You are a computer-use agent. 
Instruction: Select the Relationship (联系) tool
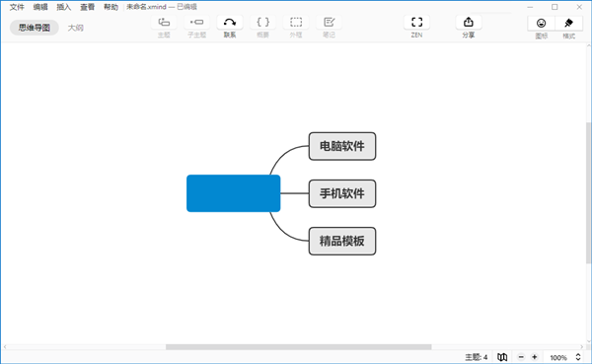click(x=230, y=23)
